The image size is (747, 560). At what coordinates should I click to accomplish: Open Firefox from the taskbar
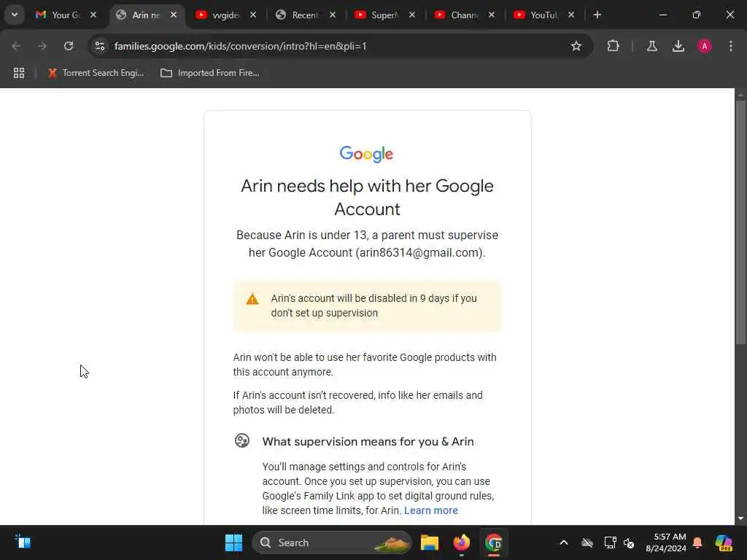461,542
